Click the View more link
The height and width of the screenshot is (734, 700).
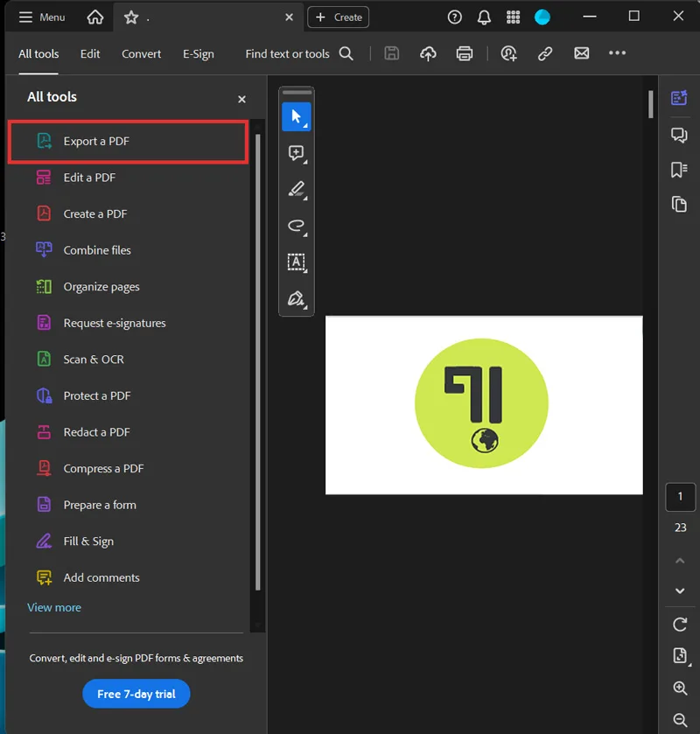point(54,608)
